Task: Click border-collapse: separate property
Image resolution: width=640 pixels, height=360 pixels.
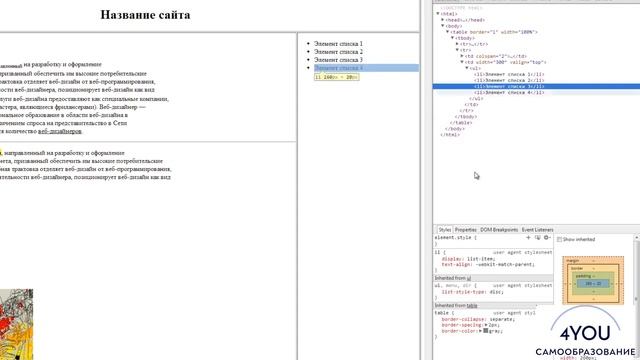Action: pos(478,319)
